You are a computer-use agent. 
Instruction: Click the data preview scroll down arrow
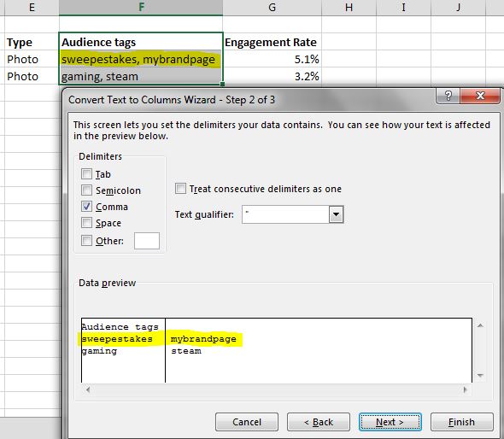tap(481, 375)
